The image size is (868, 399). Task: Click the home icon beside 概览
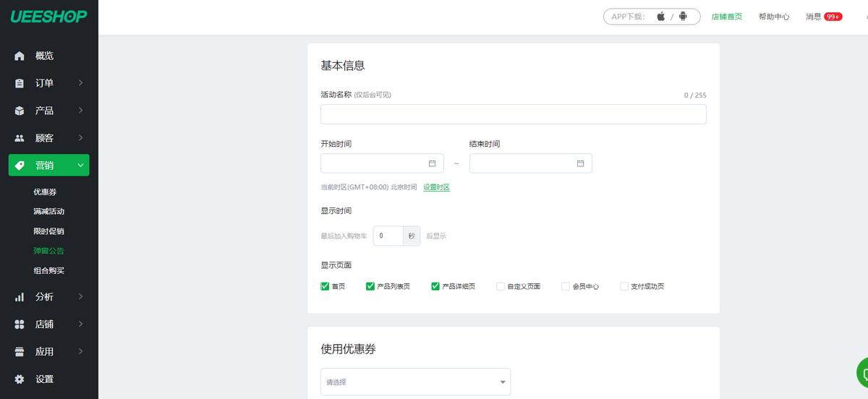click(x=20, y=56)
